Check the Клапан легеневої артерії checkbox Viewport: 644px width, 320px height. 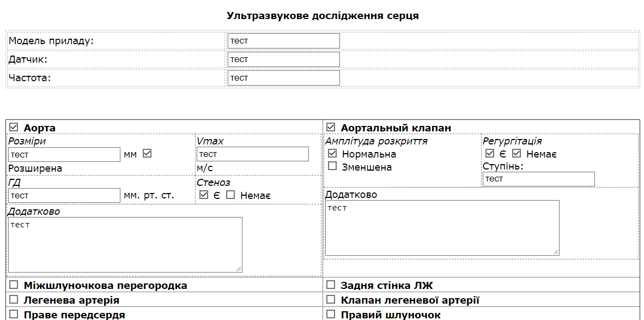point(331,299)
